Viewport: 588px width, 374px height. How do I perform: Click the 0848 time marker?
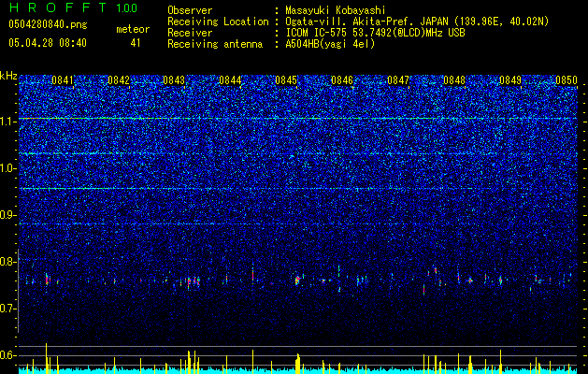[454, 80]
